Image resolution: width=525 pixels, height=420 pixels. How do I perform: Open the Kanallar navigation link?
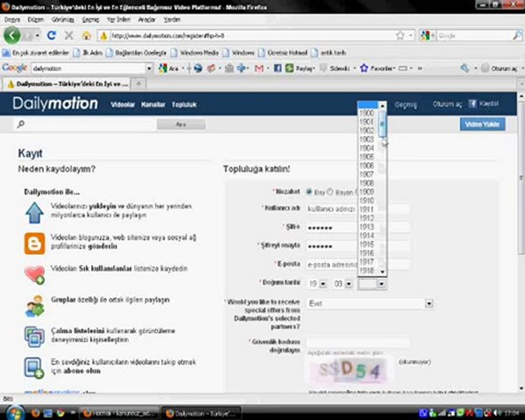point(153,104)
